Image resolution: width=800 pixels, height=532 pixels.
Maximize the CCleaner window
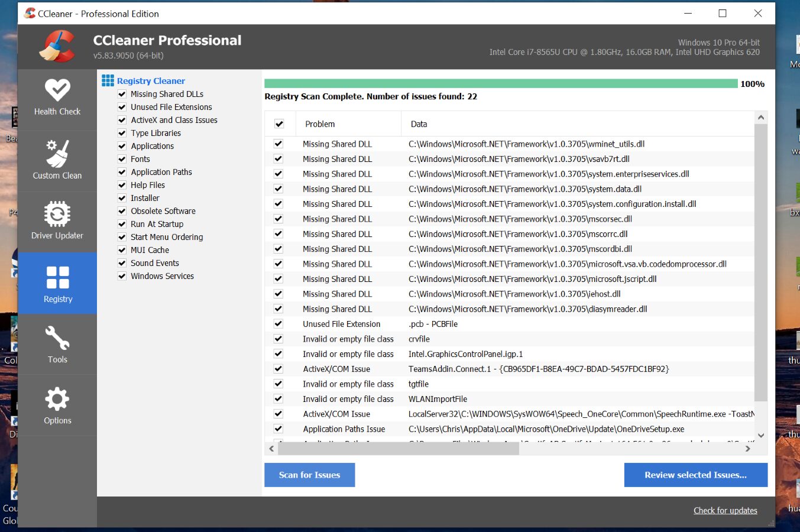coord(723,13)
